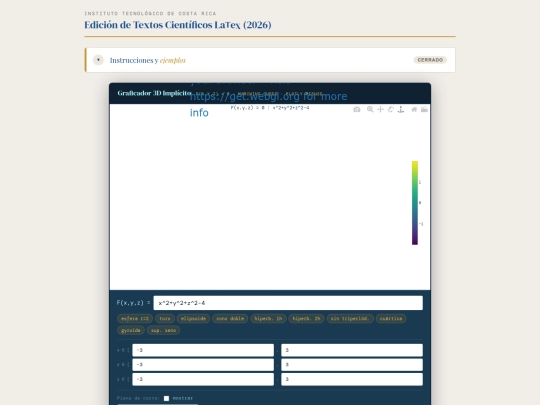Load the elipsoide preset
540x405 pixels.
pos(193,319)
